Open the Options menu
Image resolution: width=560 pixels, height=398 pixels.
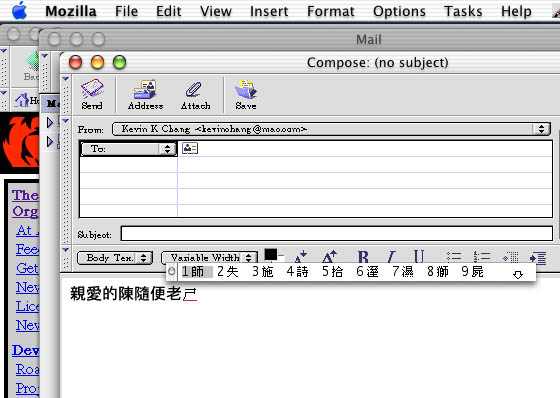[399, 11]
